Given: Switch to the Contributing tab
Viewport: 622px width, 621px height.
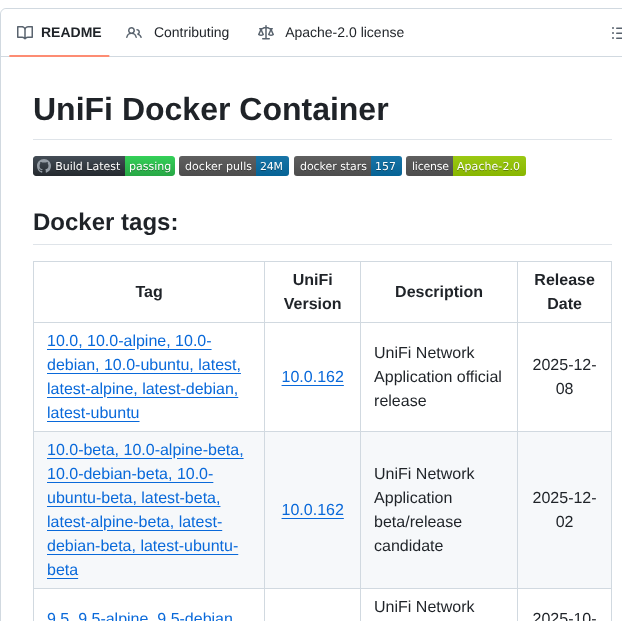Looking at the screenshot, I should tap(190, 32).
